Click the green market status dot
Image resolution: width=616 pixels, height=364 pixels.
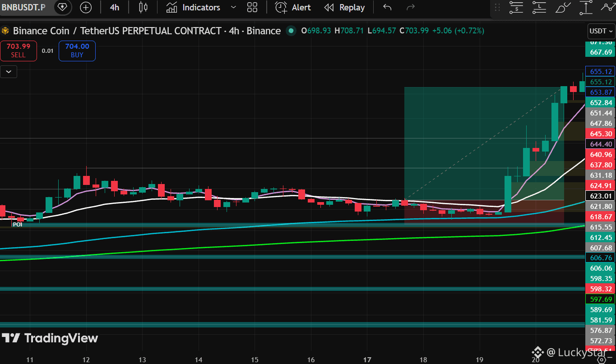[291, 31]
